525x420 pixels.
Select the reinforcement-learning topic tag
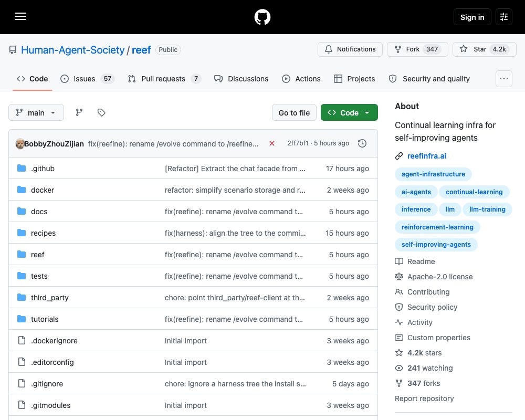coord(437,227)
